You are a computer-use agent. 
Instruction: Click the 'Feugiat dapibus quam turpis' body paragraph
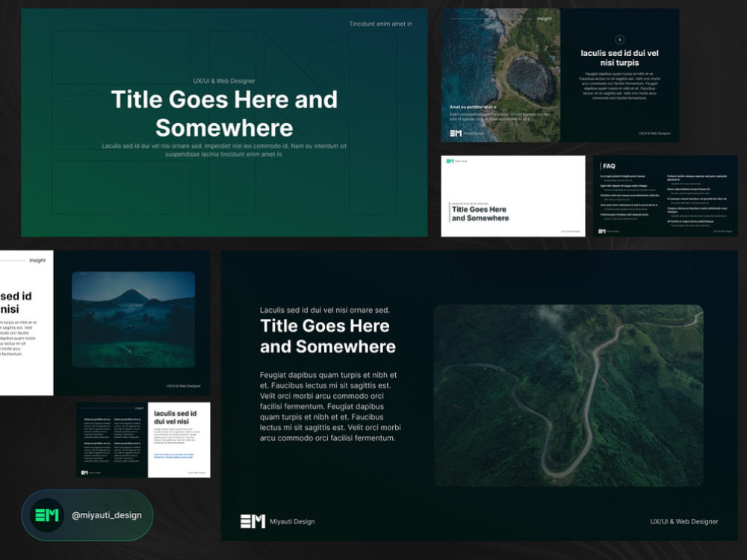pyautogui.click(x=330, y=406)
